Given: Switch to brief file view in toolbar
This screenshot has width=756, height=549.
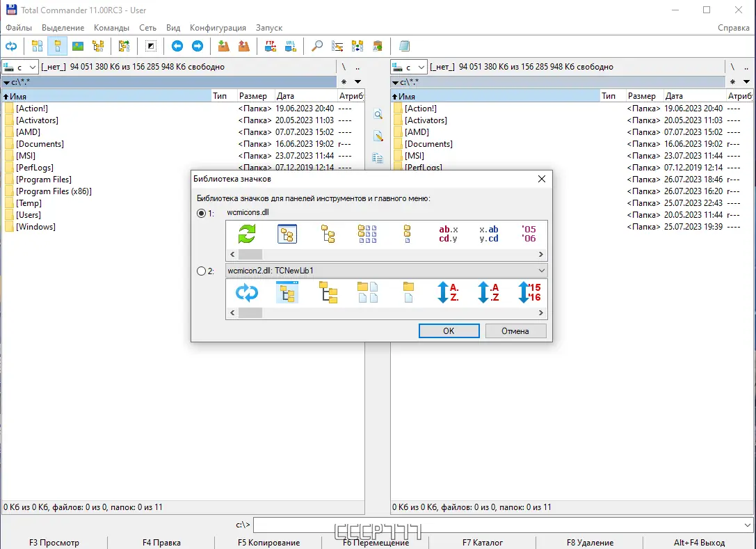Looking at the screenshot, I should pyautogui.click(x=37, y=47).
